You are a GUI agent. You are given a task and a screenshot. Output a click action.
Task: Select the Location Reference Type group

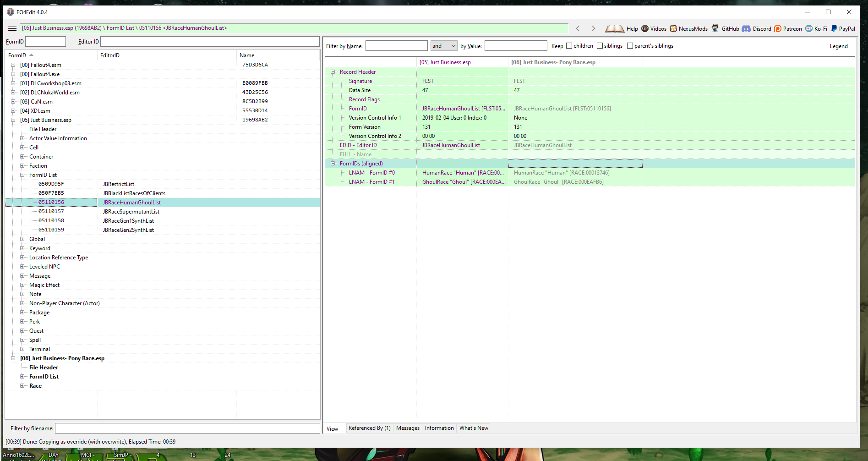coord(59,258)
